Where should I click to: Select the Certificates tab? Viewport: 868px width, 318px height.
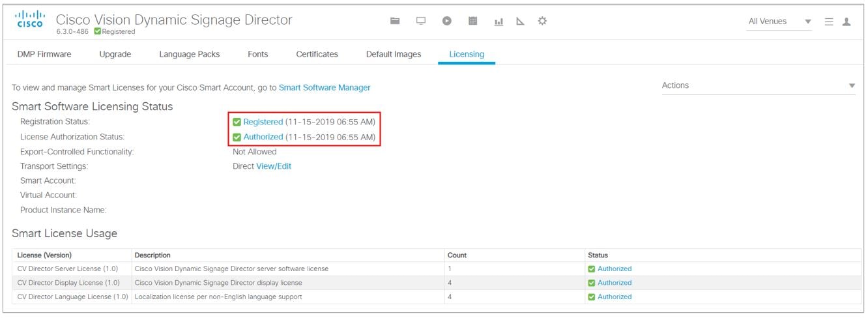click(x=317, y=54)
